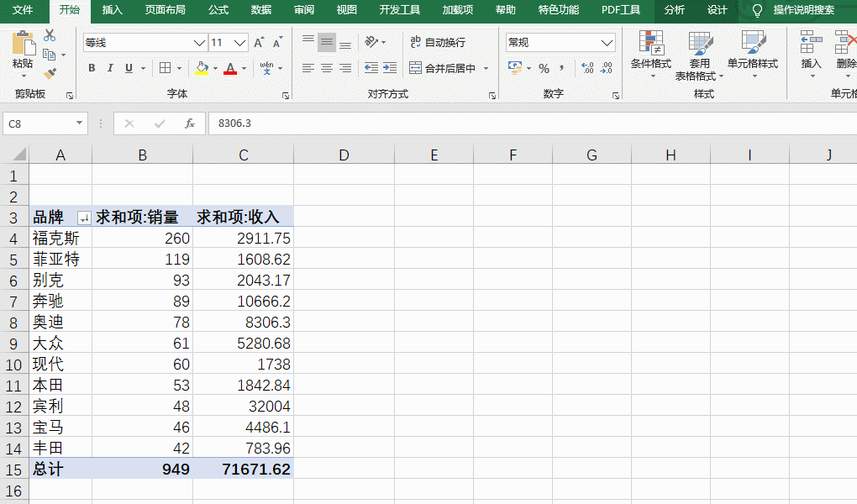Open the number format dialog launcher
This screenshot has width=857, height=504.
tap(615, 96)
